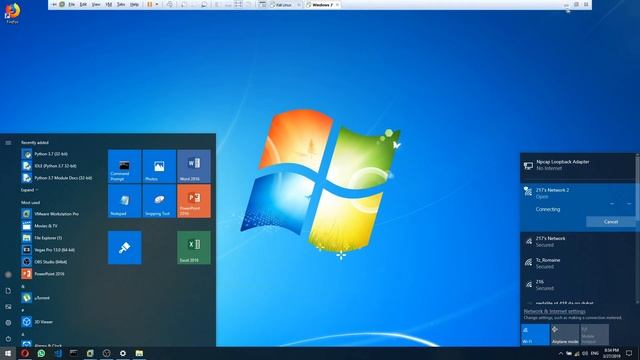Viewport: 640px width, 360px height.
Task: Open the Notepad tile
Action: pos(124,201)
